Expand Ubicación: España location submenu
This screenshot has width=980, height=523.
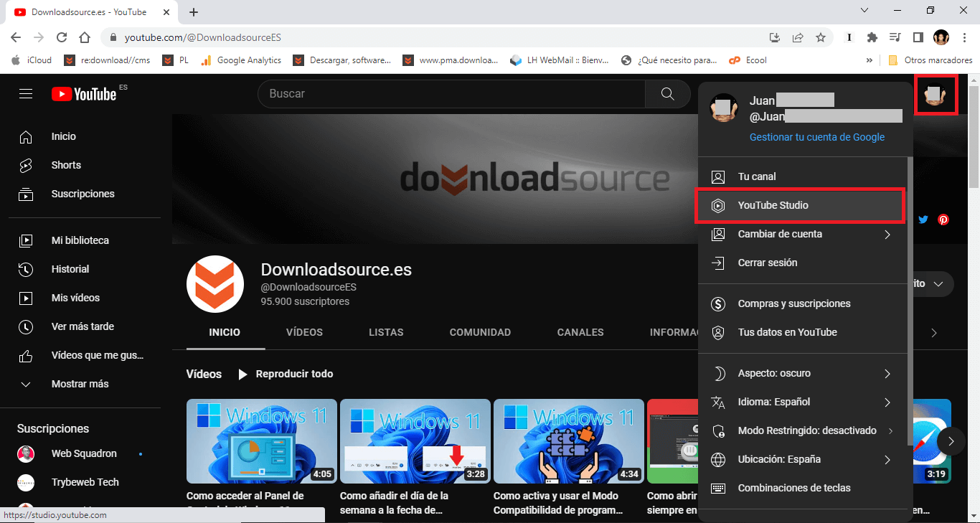pos(803,459)
